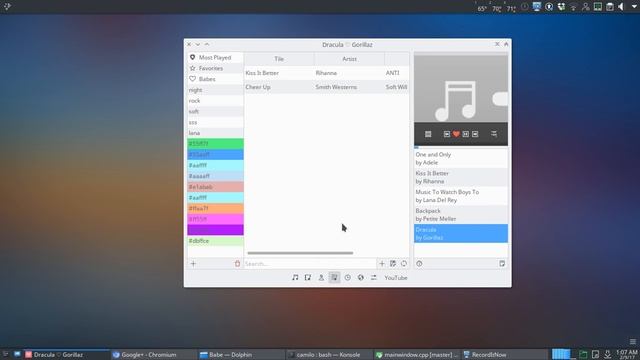The width and height of the screenshot is (640, 360).
Task: Select the sss playlist
Action: (x=216, y=122)
